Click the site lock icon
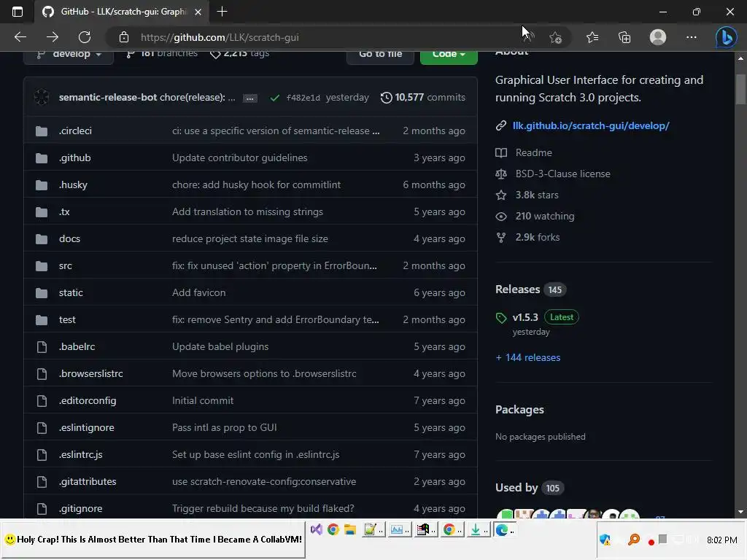747x560 pixels. [124, 37]
